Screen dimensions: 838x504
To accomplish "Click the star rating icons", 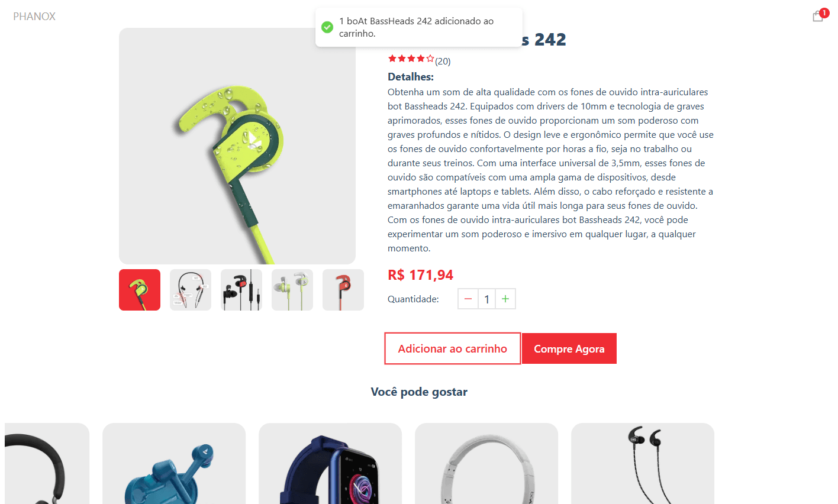I will 411,59.
